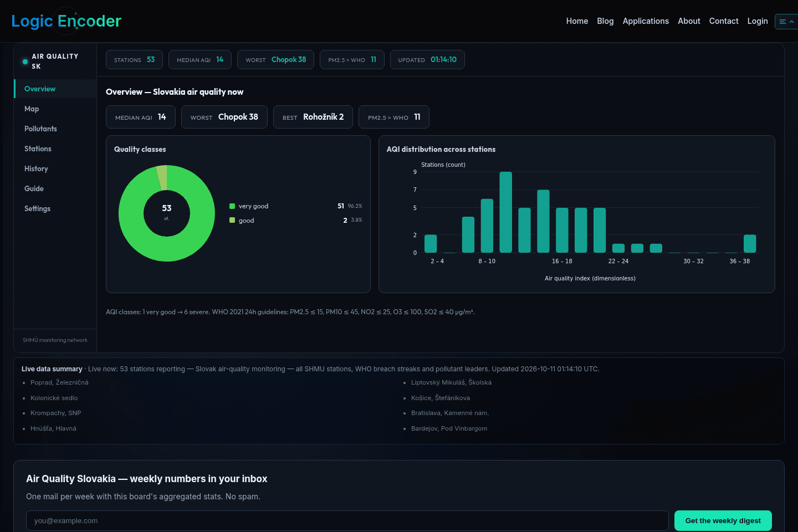Switch to the Map view

55,109
